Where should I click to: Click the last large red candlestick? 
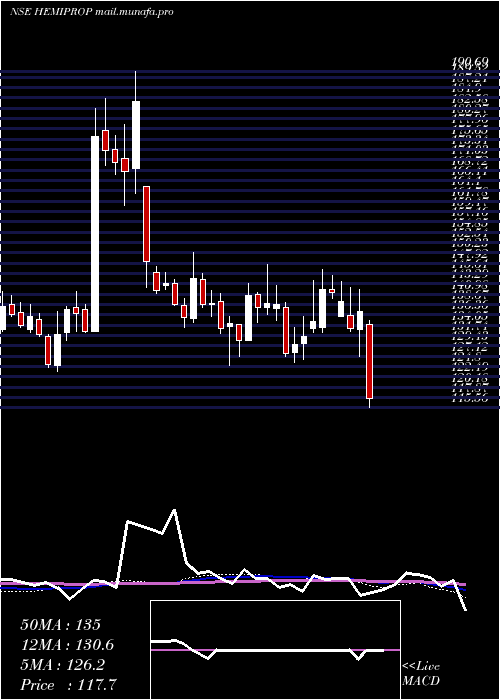coord(370,361)
